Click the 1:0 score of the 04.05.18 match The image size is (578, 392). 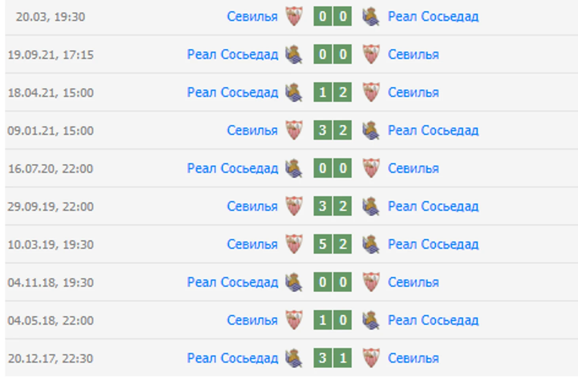tap(333, 321)
